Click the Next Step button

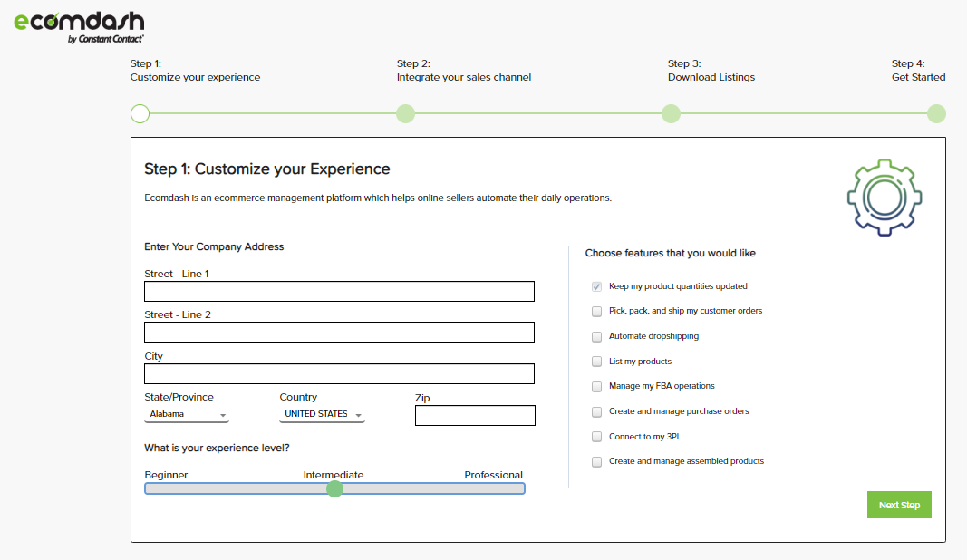click(x=899, y=505)
